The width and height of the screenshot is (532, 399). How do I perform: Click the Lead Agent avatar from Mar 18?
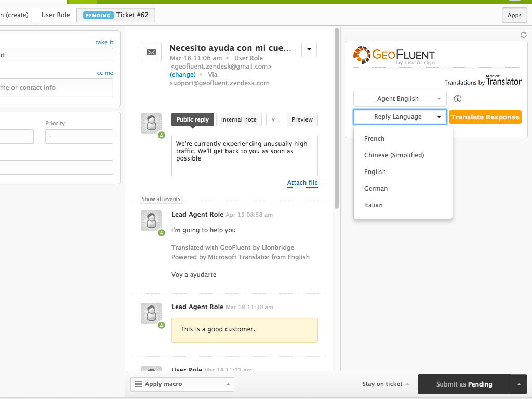coord(151,313)
